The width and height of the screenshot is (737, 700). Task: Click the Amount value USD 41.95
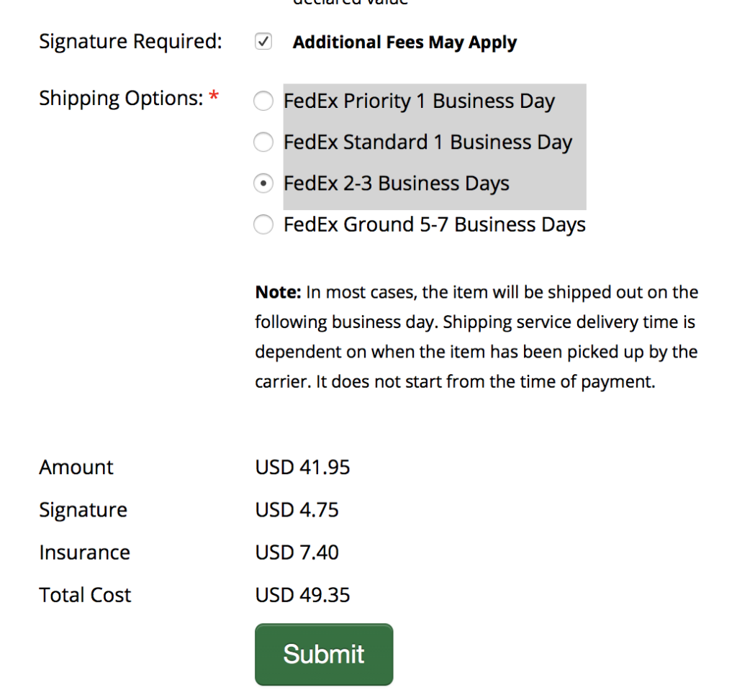tap(302, 468)
